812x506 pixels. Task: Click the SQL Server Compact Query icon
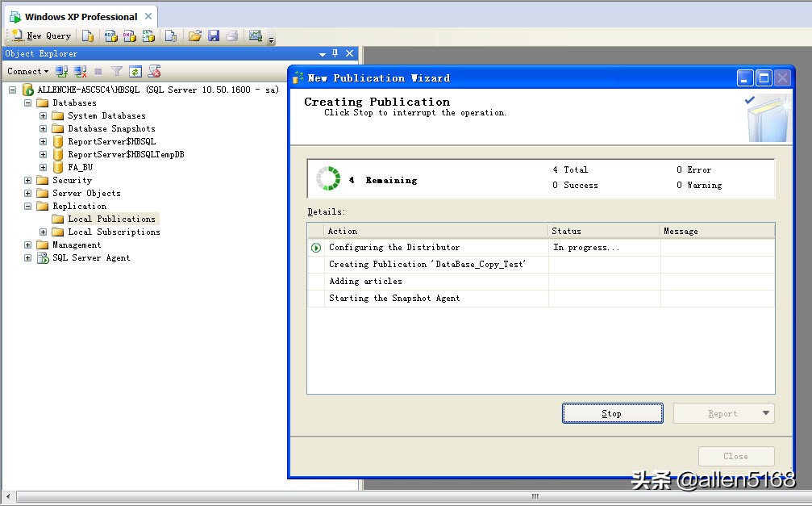pos(171,36)
